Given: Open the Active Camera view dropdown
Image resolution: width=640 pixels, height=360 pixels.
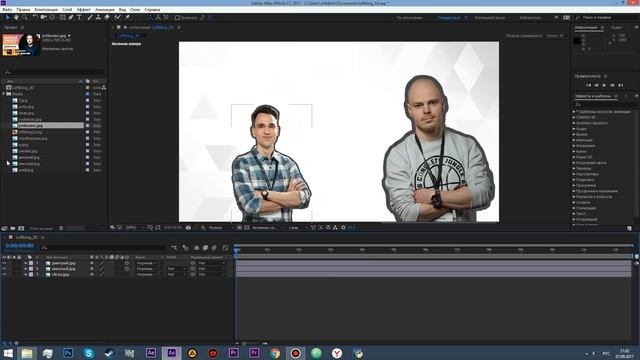Looking at the screenshot, I should [268, 228].
